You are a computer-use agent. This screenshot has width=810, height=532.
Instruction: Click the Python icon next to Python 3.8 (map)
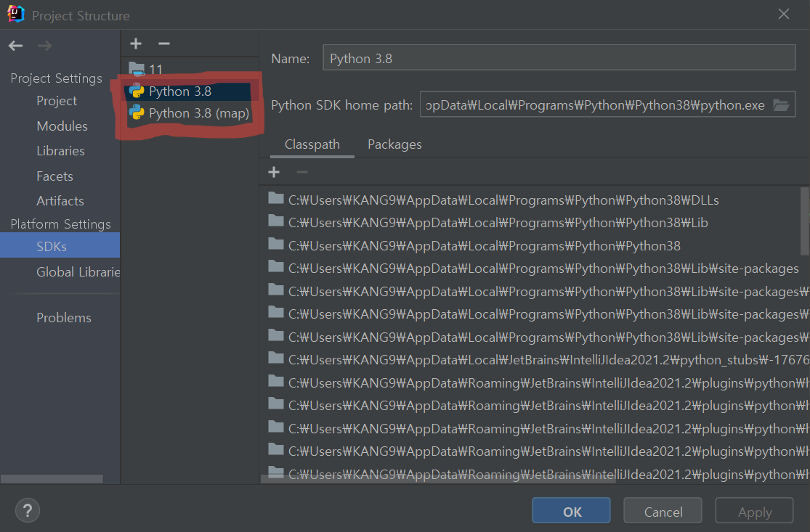pyautogui.click(x=137, y=113)
